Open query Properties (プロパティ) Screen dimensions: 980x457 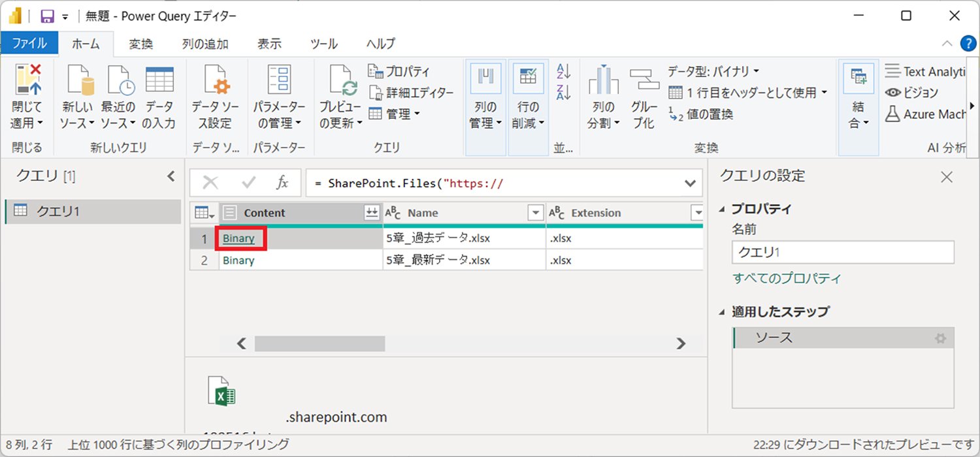pyautogui.click(x=399, y=71)
